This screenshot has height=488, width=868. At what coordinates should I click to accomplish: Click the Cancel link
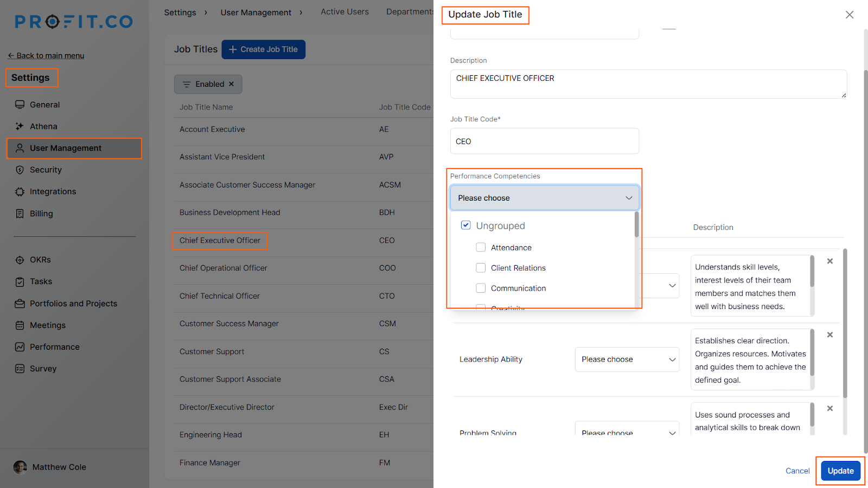coord(797,471)
